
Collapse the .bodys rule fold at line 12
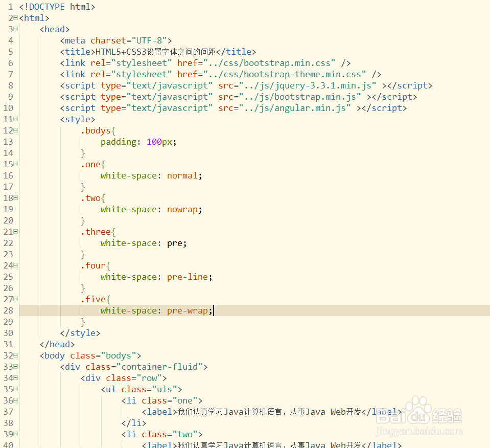[16, 130]
